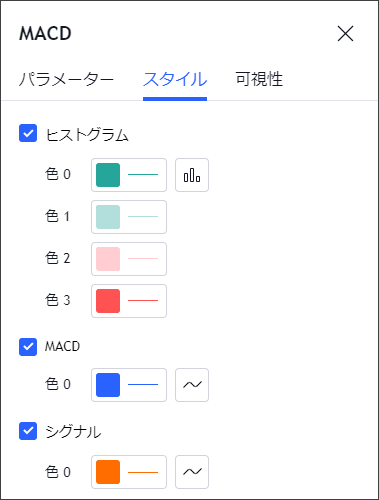Screen dimensions: 379x500
Task: Open MACD line plot style icon
Action: click(x=192, y=385)
